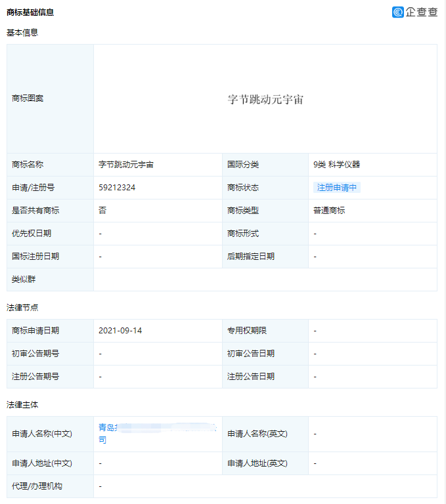This screenshot has width=446, height=504.
Task: Click the 国际分类 label cell
Action: 265,165
